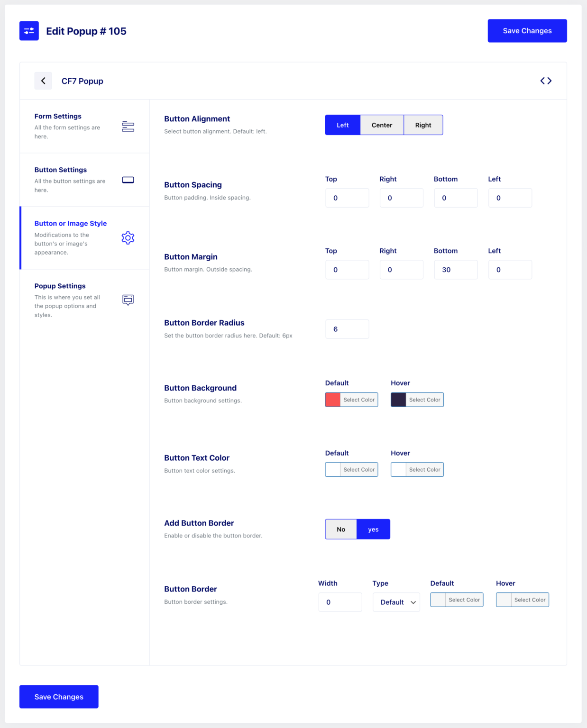Image resolution: width=587 pixels, height=728 pixels.
Task: Set button alignment to Center
Action: click(382, 125)
